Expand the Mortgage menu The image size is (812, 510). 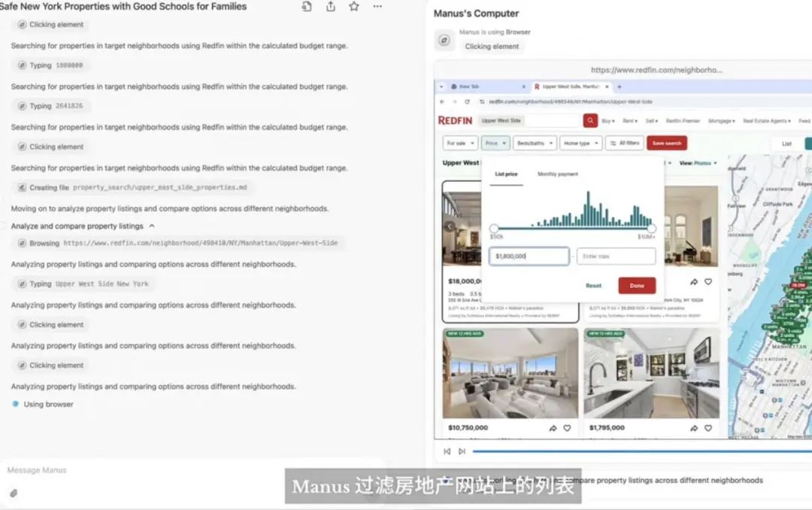pos(721,121)
